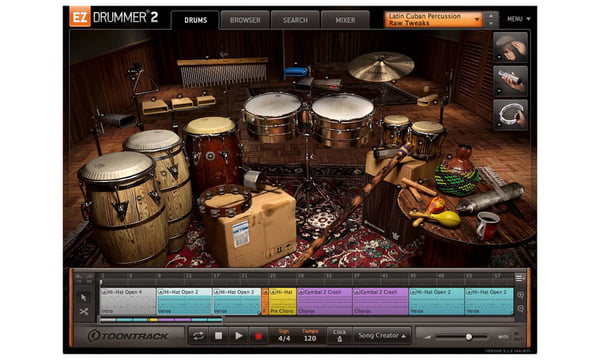Viewport: 600px width, 360px height.
Task: Open the hand claps instrument slot
Action: (x=511, y=47)
